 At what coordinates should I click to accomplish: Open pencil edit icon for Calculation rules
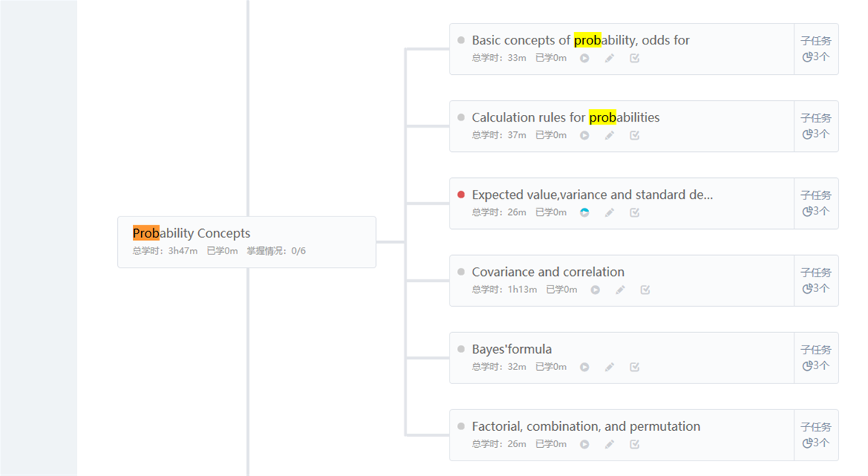tap(610, 136)
